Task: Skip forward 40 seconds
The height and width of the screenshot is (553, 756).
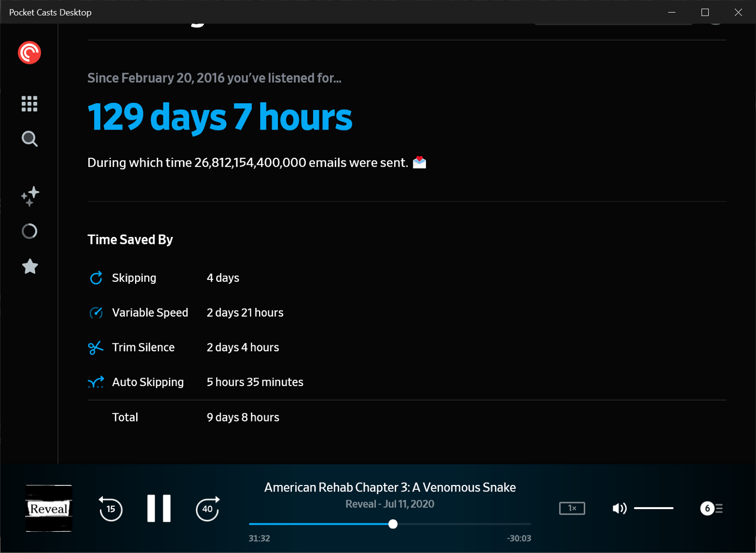Action: click(x=208, y=508)
